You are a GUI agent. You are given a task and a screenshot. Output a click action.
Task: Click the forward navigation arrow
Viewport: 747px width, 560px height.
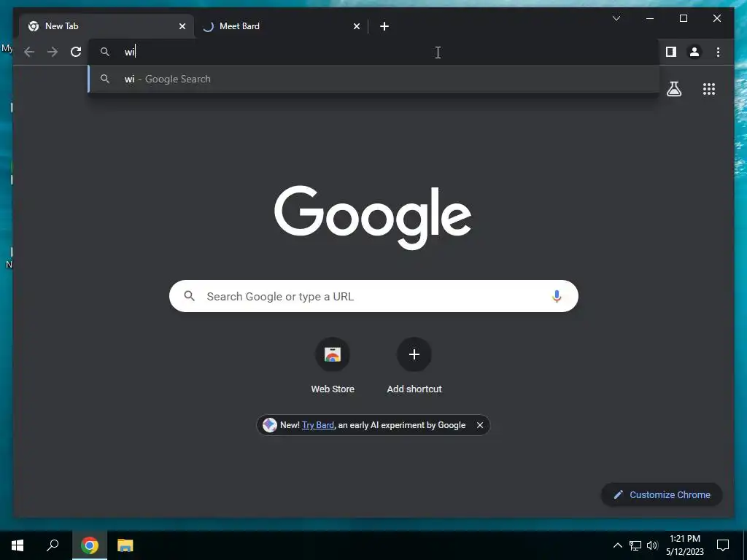tap(53, 52)
